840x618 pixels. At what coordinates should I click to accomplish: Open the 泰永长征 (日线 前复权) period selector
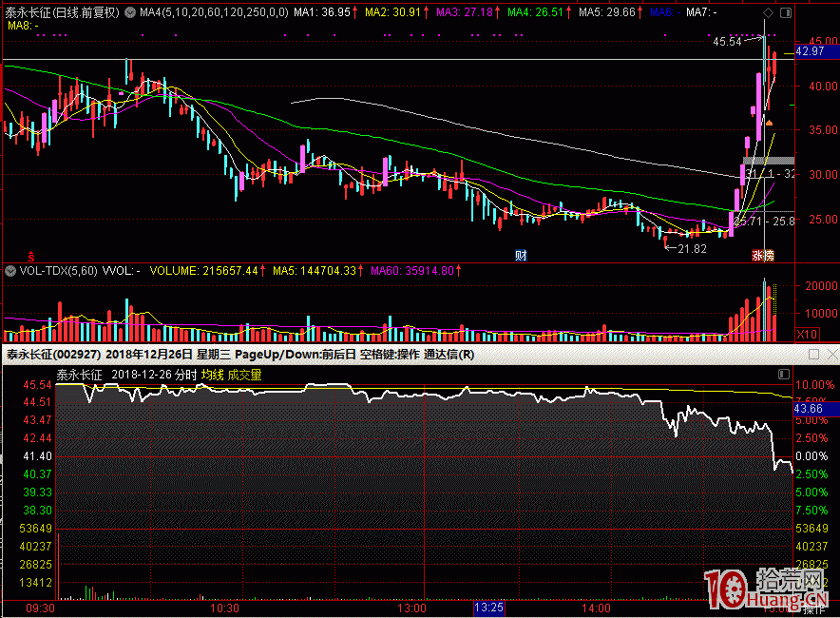tap(62, 12)
